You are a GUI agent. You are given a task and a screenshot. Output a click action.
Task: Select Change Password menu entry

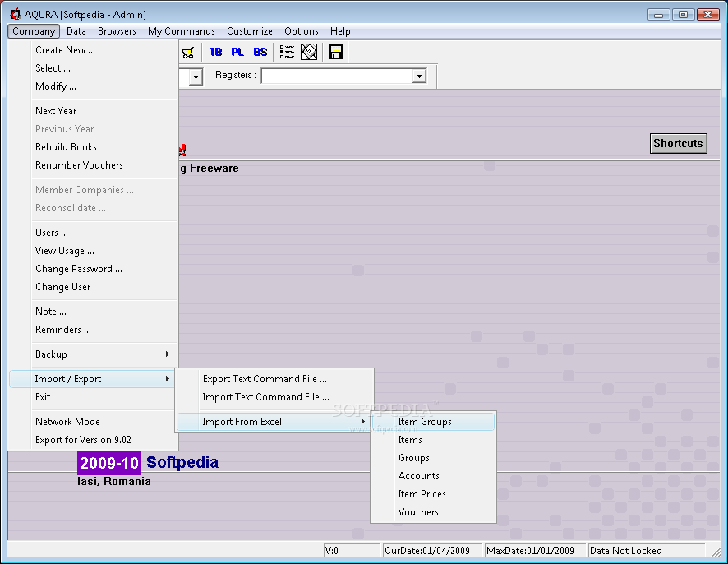tap(93, 269)
